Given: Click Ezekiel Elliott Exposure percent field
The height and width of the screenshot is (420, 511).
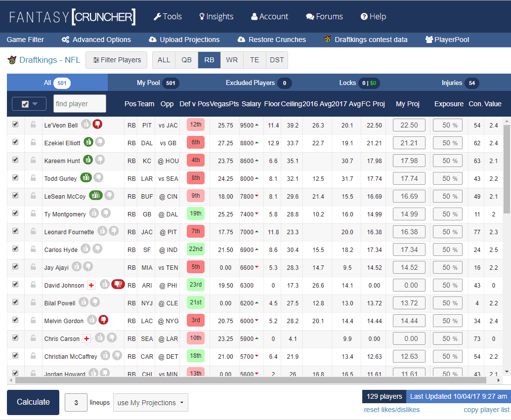Looking at the screenshot, I should 447,143.
